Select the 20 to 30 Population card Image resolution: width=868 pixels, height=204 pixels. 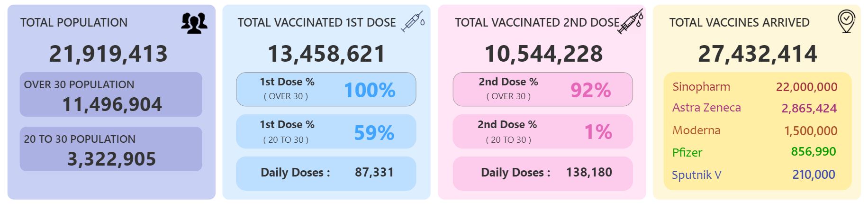(x=111, y=149)
